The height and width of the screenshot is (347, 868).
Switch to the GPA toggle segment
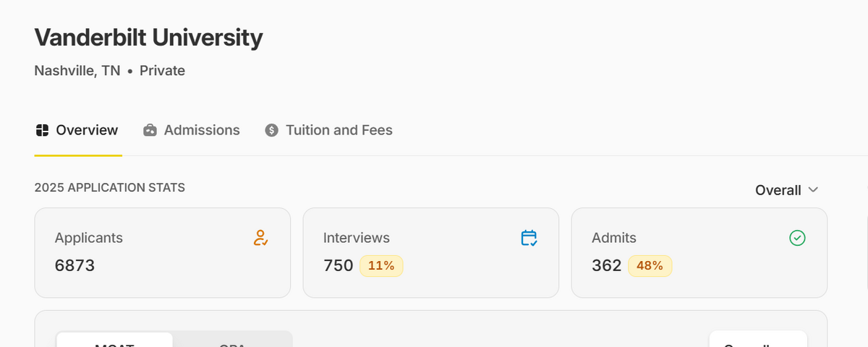pyautogui.click(x=232, y=341)
